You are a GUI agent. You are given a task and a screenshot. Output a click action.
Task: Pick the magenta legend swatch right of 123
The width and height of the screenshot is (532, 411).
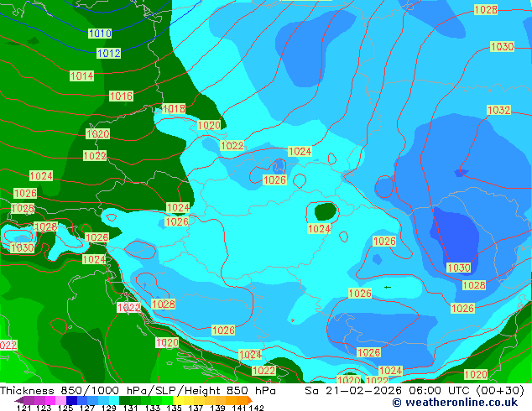50,400
